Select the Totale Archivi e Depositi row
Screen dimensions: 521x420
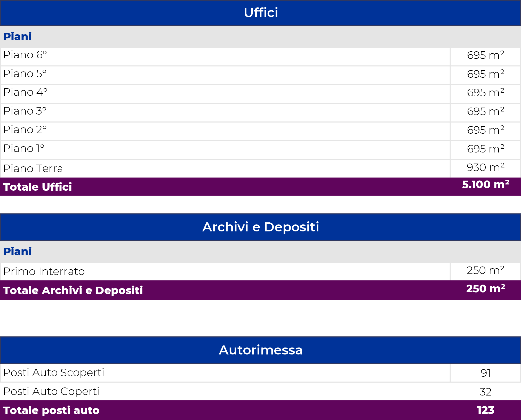[261, 290]
